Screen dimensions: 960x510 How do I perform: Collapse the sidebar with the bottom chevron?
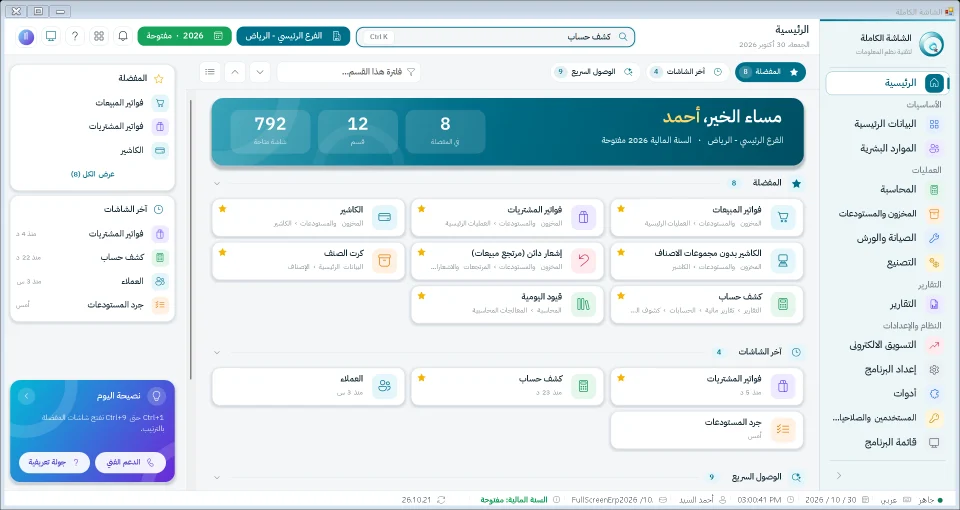pyautogui.click(x=839, y=476)
